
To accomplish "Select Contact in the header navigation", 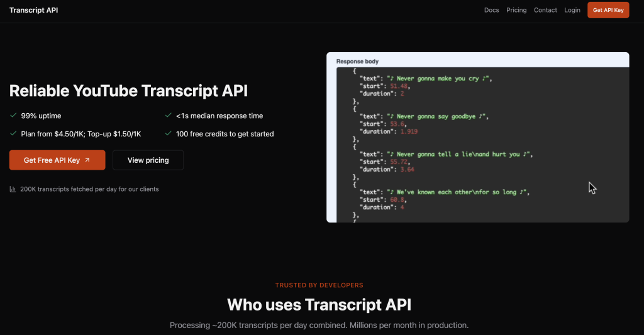I will coord(545,10).
